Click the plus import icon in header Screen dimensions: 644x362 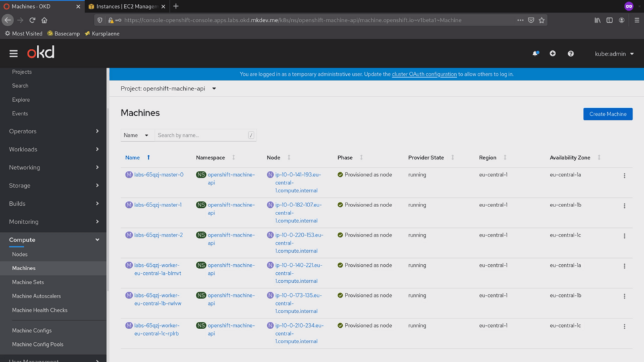[x=553, y=54]
